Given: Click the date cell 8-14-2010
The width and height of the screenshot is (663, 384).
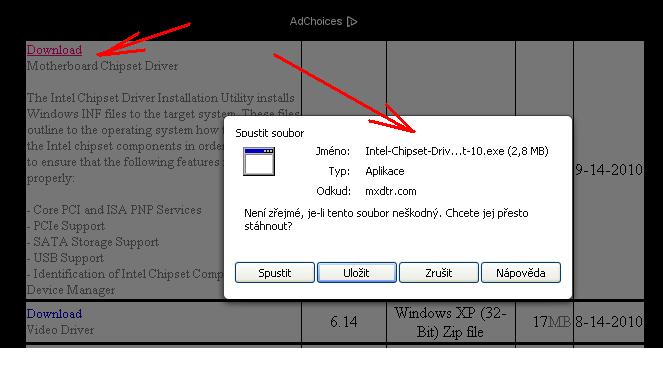Looking at the screenshot, I should click(x=609, y=322).
